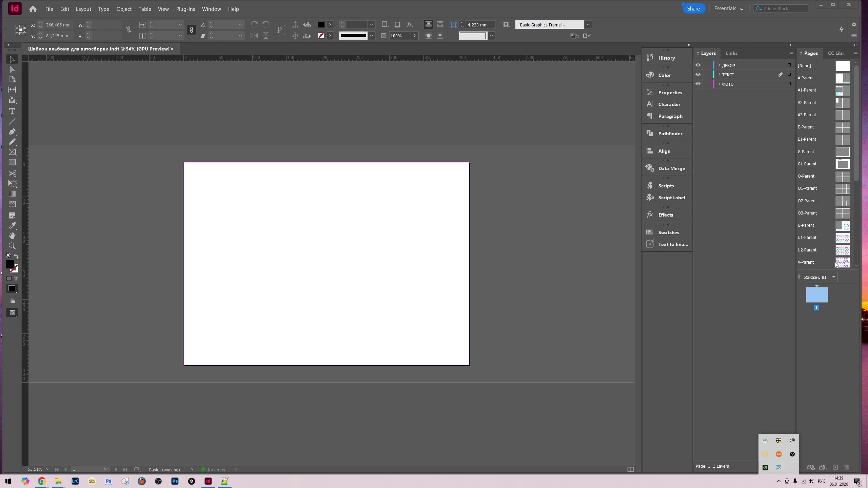Toggle visibility of ТЕКСТ layer
Viewport: 868px width, 488px height.
[698, 75]
